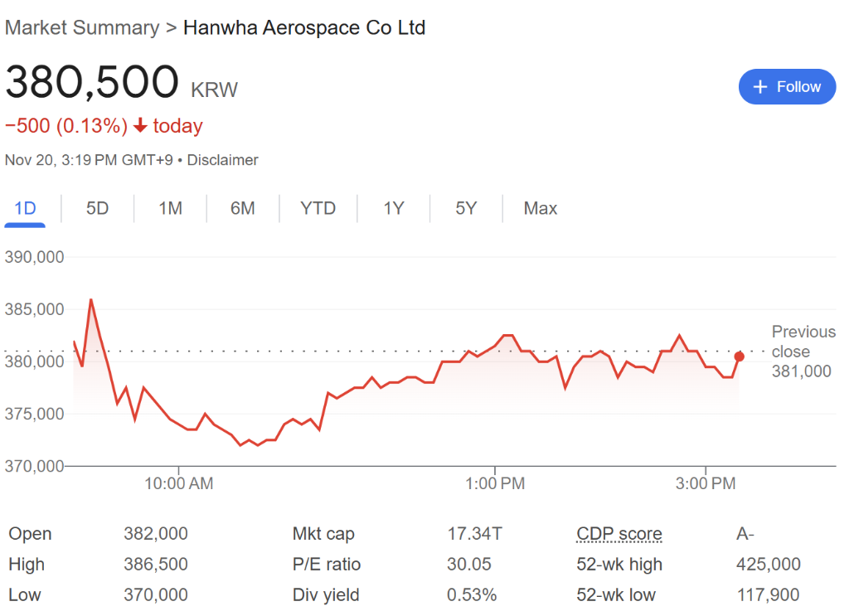Switch to the 1M chart tab
This screenshot has width=849, height=616.
[x=170, y=208]
